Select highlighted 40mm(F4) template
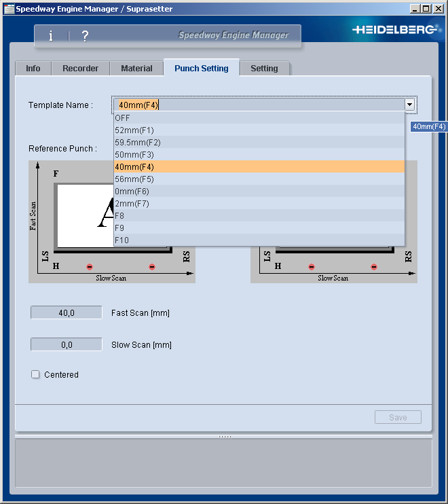 click(259, 167)
